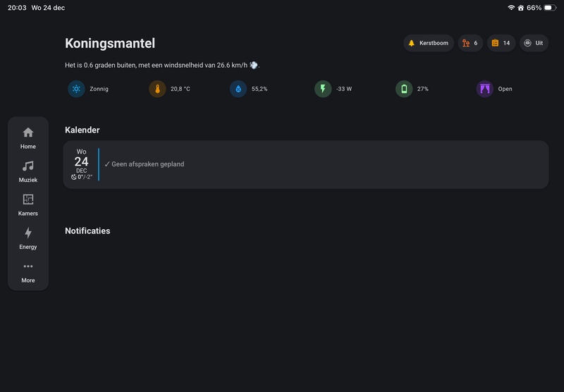Image resolution: width=564 pixels, height=392 pixels.
Task: Click the sunny weather icon
Action: click(76, 89)
